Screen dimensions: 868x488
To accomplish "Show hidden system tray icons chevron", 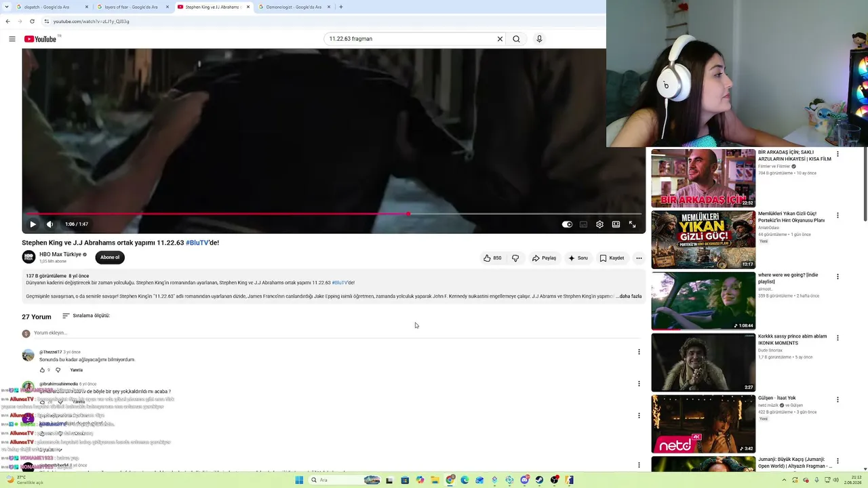I will (x=785, y=480).
